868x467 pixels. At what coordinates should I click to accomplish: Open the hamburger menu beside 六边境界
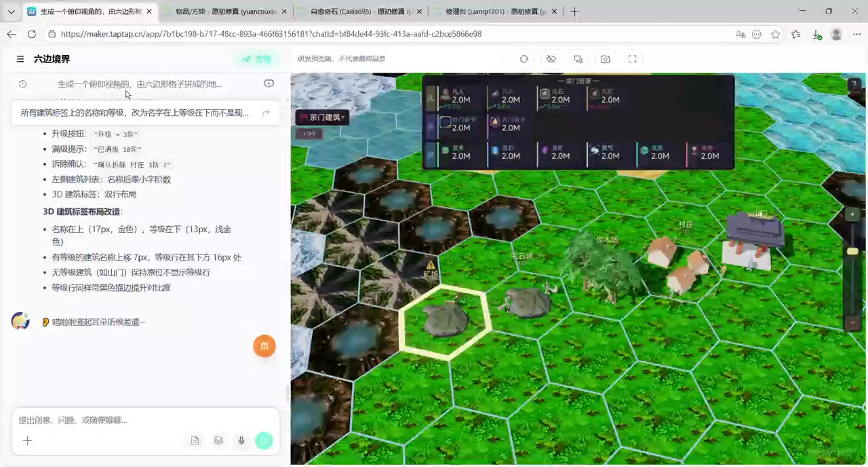tap(20, 59)
